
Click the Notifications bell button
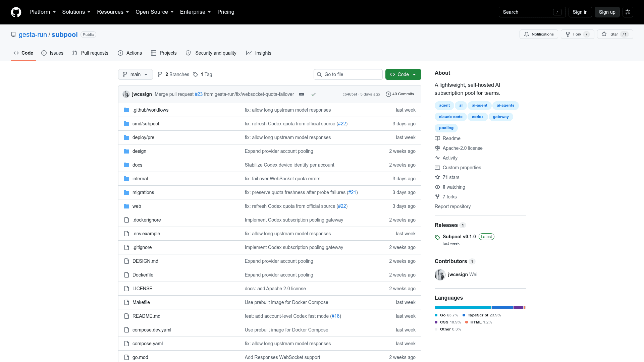point(539,34)
